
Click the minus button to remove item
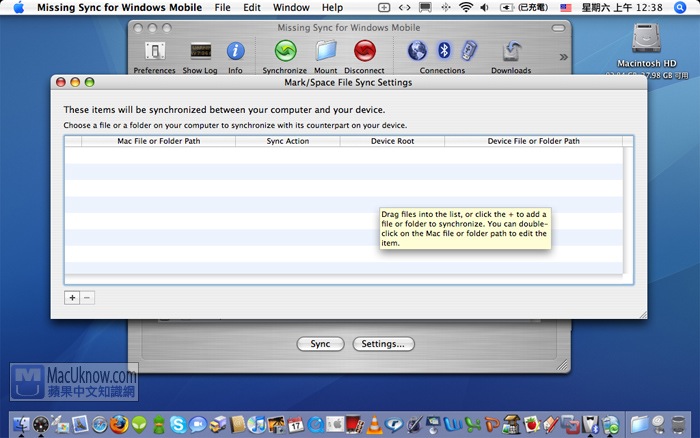tap(87, 297)
